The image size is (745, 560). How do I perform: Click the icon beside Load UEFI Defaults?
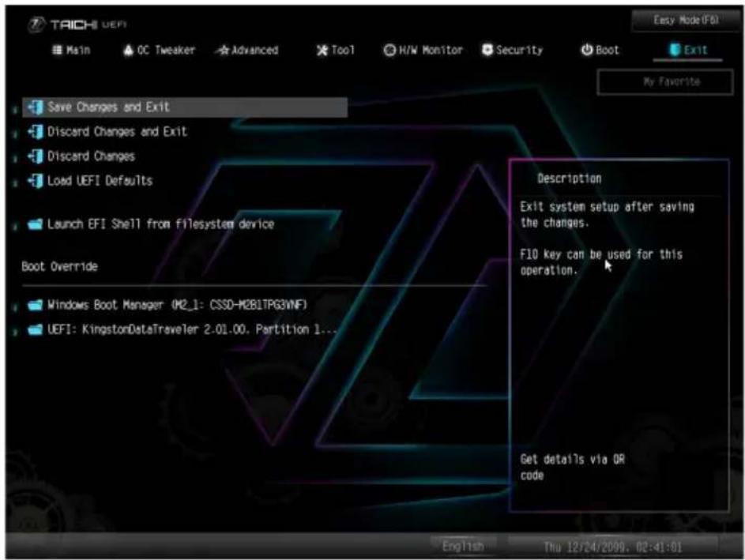tap(36, 181)
